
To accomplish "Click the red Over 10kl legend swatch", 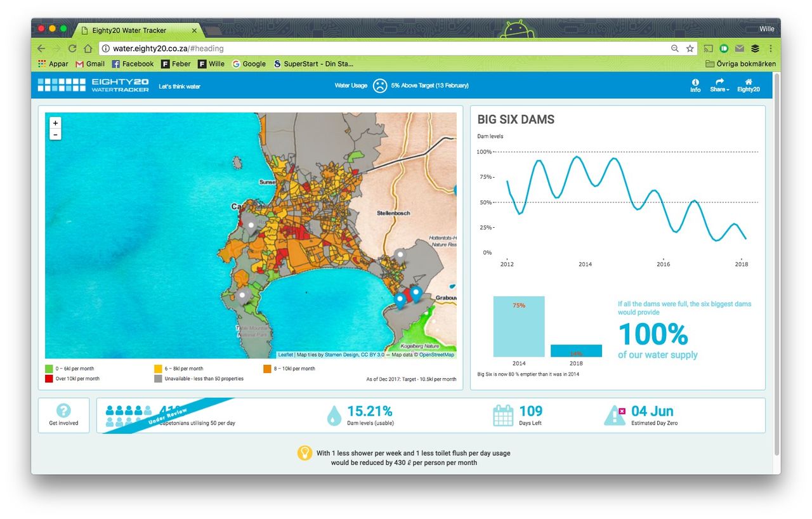I will [x=49, y=379].
